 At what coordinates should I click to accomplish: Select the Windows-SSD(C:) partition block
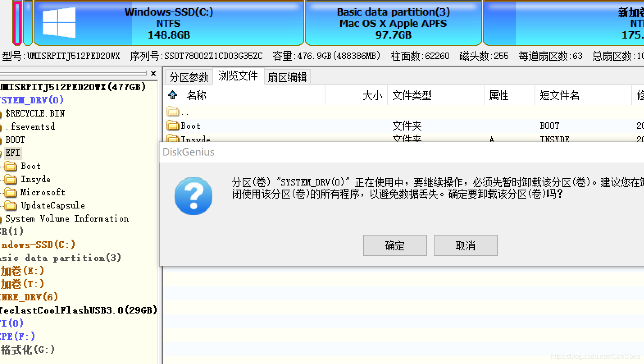coord(168,23)
